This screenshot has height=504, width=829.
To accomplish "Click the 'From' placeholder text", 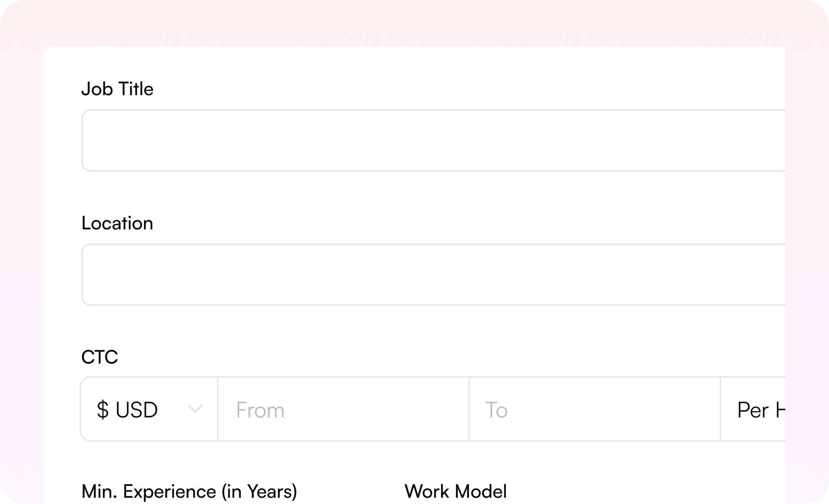I will point(260,410).
